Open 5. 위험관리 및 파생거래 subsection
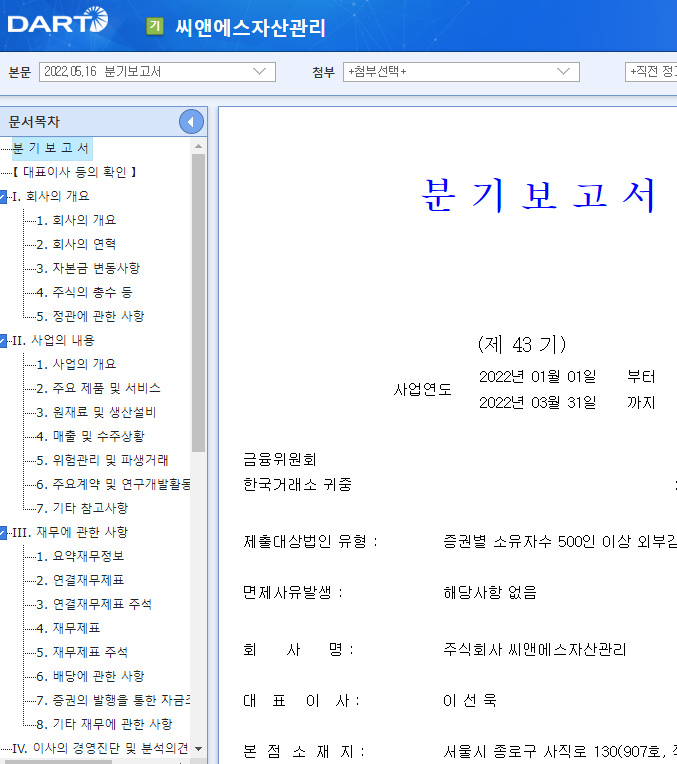Screen dimensions: 677x764 coord(102,460)
